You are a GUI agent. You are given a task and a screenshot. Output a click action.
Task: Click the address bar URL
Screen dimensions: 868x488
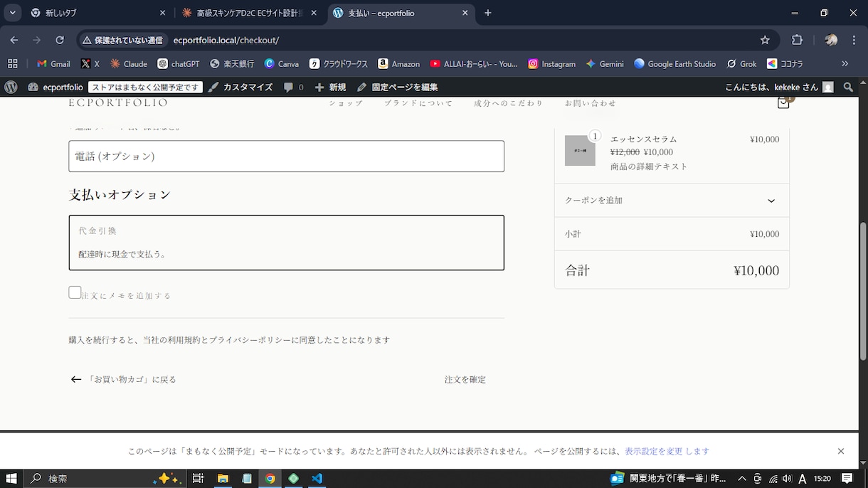pos(226,40)
